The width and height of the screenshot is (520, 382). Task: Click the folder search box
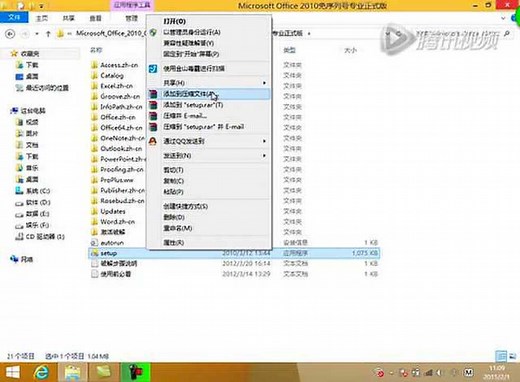point(462,34)
